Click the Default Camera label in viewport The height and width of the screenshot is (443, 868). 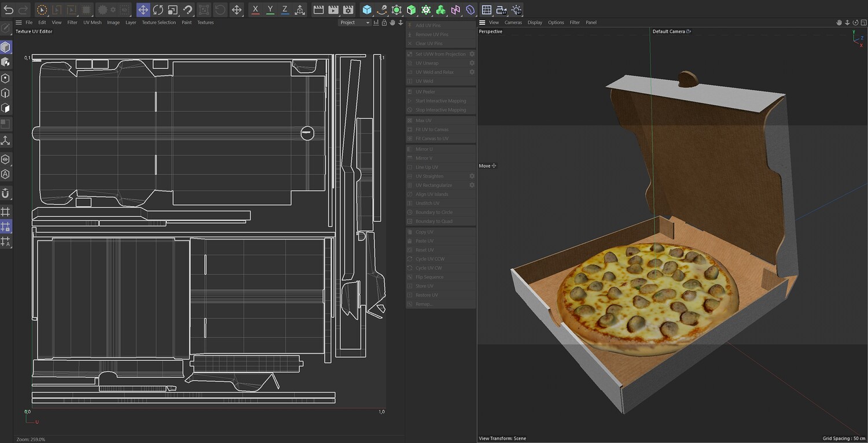click(669, 32)
